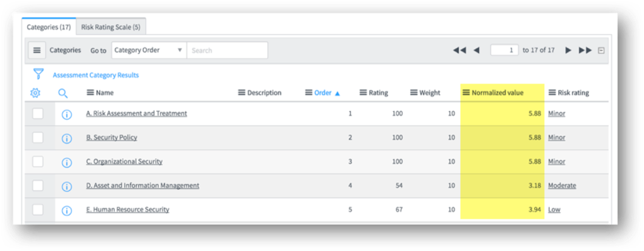644x251 pixels.
Task: Select the 3.94 normalized value cell
Action: (x=502, y=209)
